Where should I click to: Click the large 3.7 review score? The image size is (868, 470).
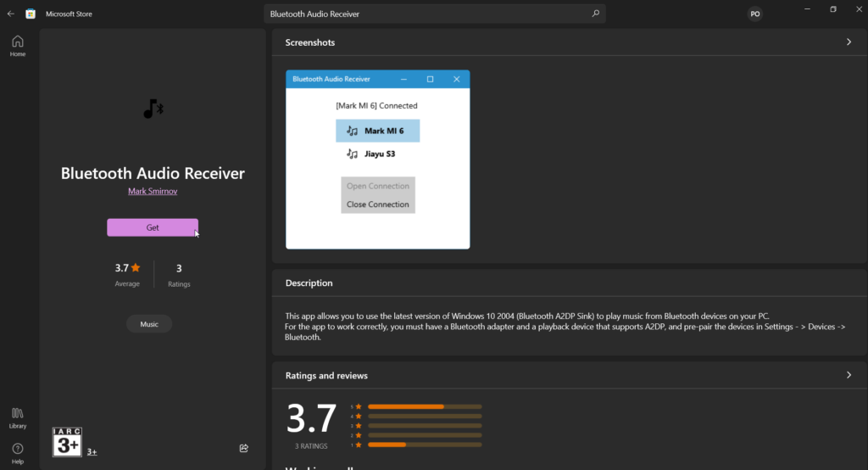click(312, 418)
